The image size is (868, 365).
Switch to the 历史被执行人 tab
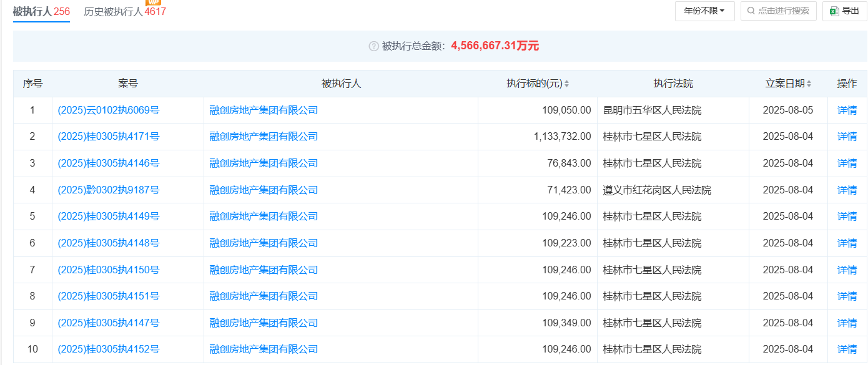(x=125, y=11)
